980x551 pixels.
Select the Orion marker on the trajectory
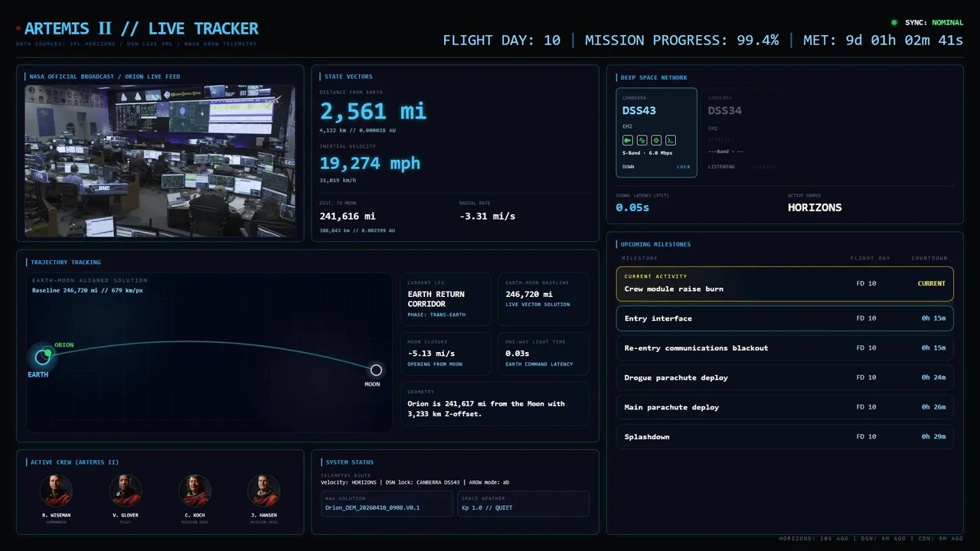tap(47, 353)
